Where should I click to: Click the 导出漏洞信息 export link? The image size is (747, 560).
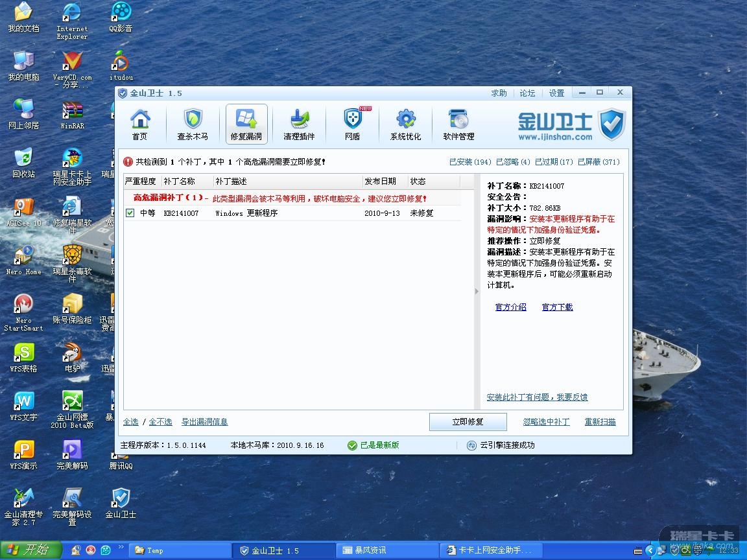pos(204,422)
